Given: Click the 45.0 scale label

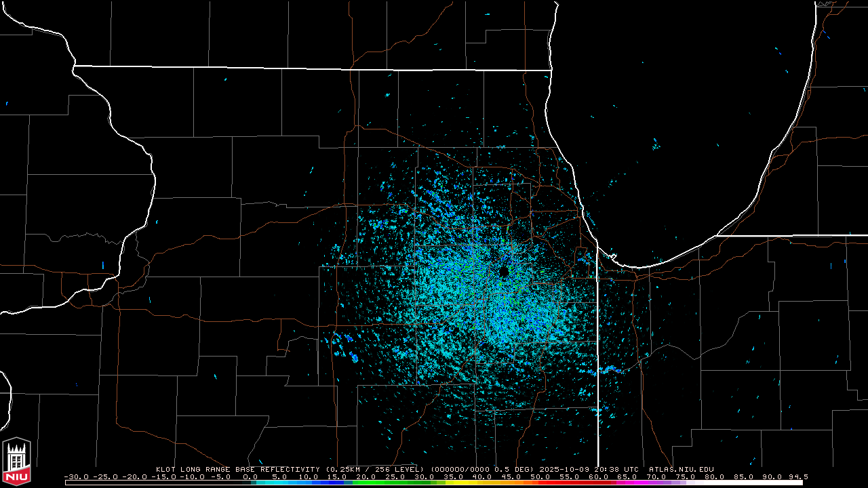Looking at the screenshot, I should [511, 477].
